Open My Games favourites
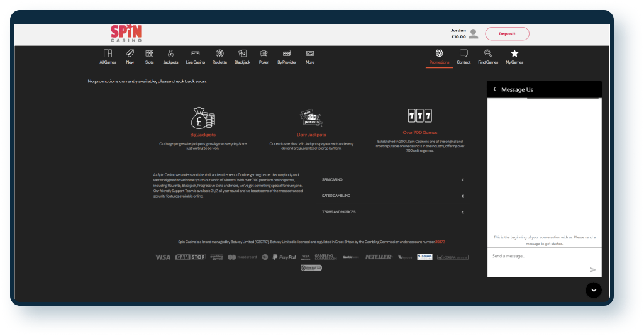This screenshot has height=336, width=644. pyautogui.click(x=514, y=57)
